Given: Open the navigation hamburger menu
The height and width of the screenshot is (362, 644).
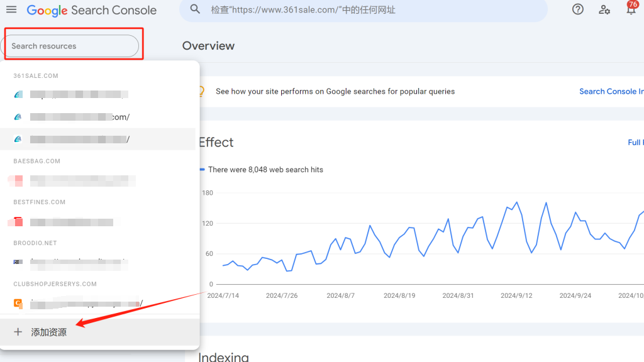Looking at the screenshot, I should click(11, 9).
